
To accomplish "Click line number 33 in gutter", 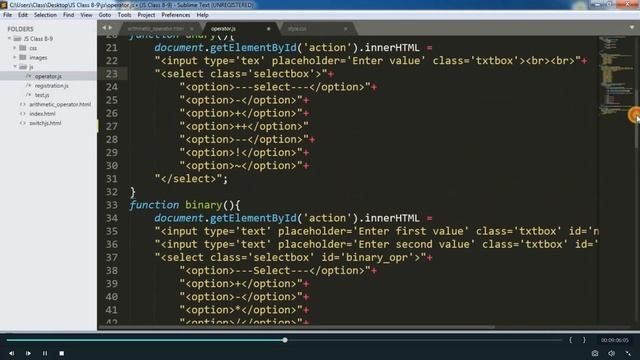I will (x=111, y=205).
